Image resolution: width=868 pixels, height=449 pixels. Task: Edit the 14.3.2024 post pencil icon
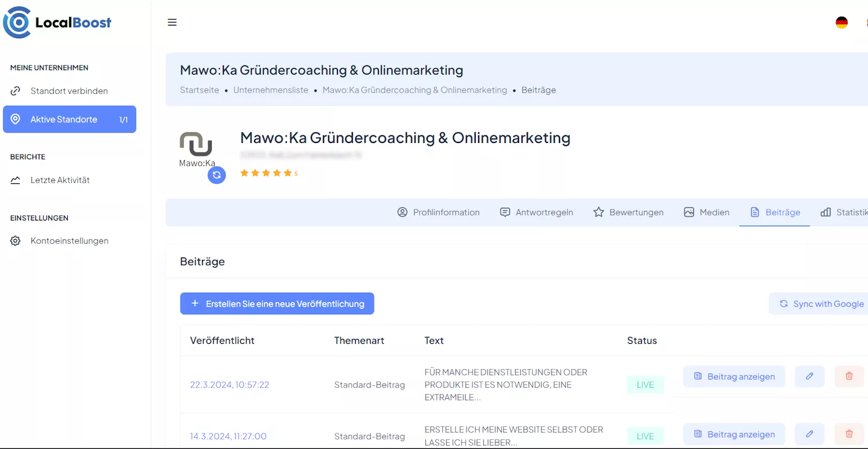pos(810,434)
